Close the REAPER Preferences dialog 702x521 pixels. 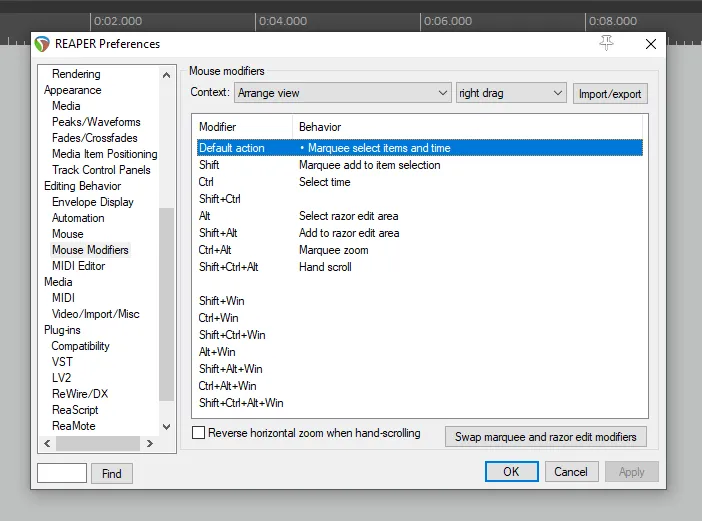point(651,44)
